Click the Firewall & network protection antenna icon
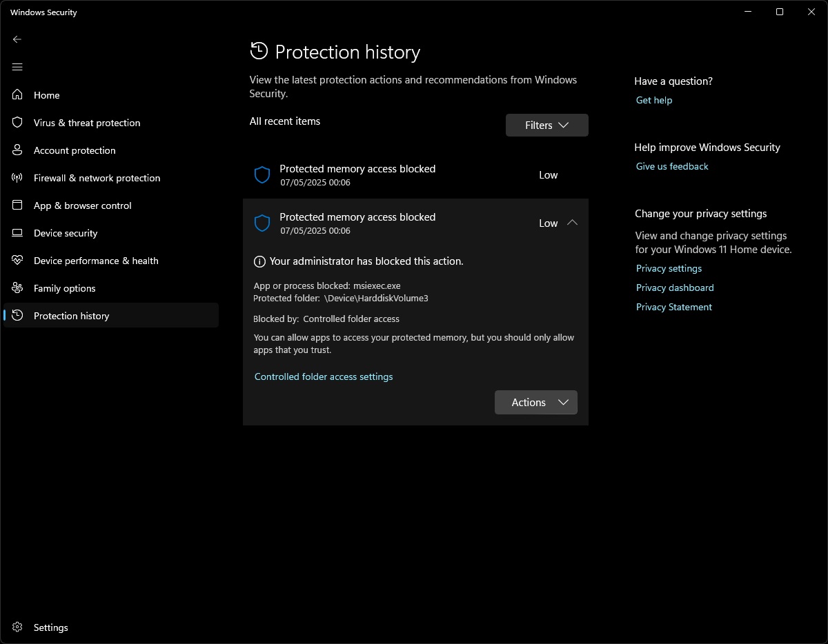The width and height of the screenshot is (828, 644). coord(18,178)
